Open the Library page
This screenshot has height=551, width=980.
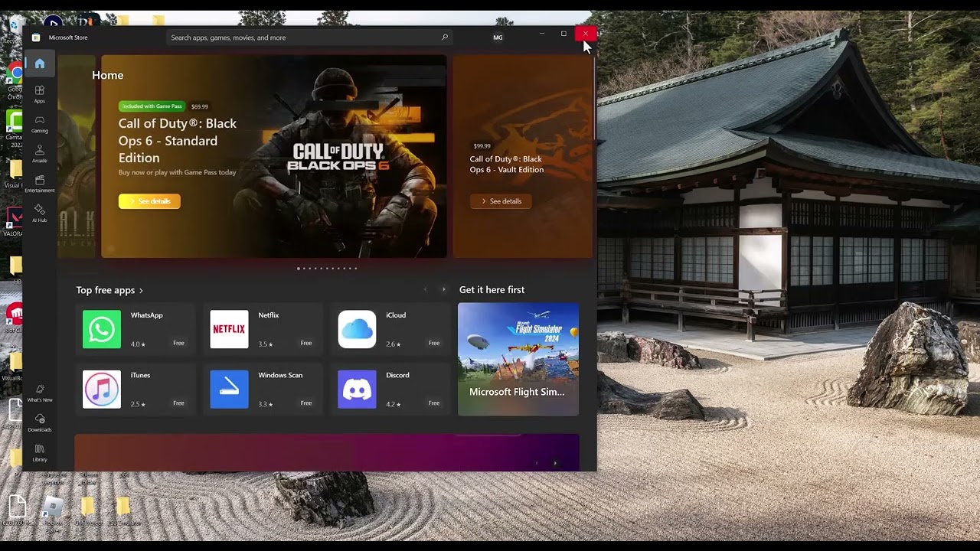(x=40, y=453)
